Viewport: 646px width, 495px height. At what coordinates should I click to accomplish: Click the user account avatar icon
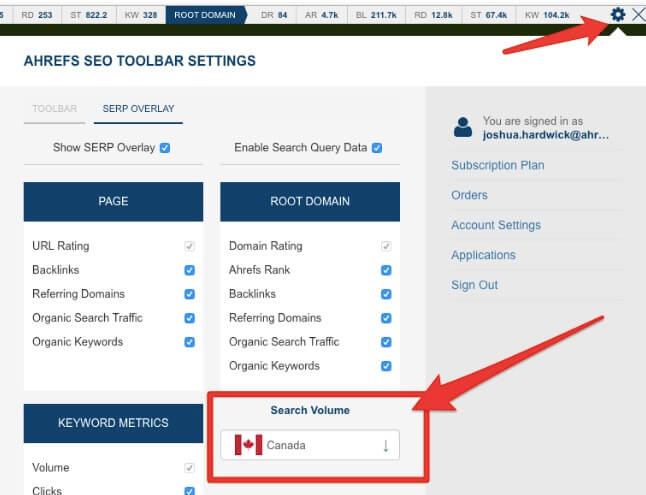click(x=463, y=127)
